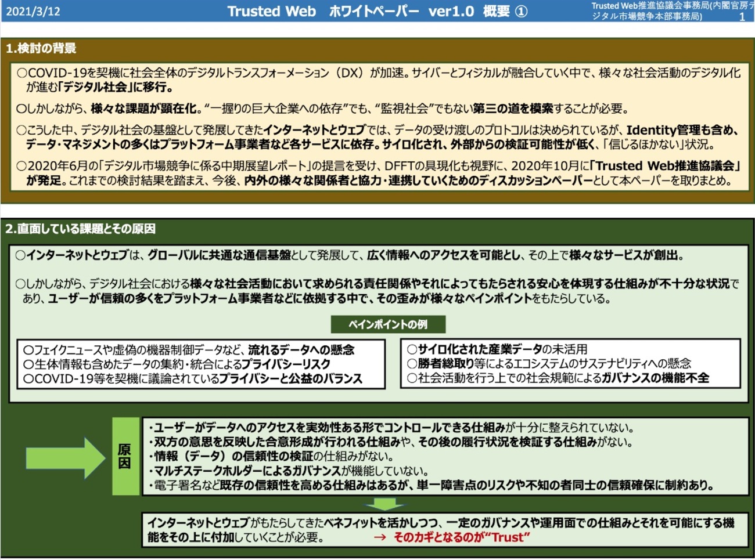Click the label 'ペインポイントの例'
Image resolution: width=755 pixels, height=560 pixels.
point(388,324)
